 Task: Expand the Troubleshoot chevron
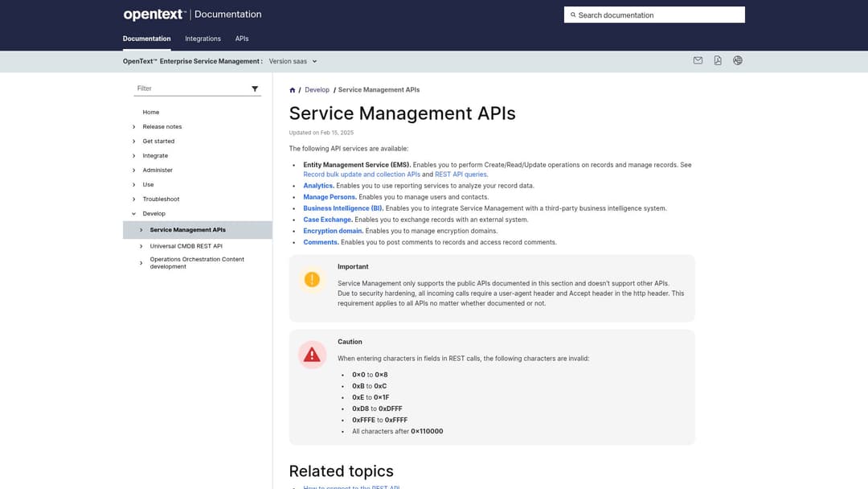(134, 199)
